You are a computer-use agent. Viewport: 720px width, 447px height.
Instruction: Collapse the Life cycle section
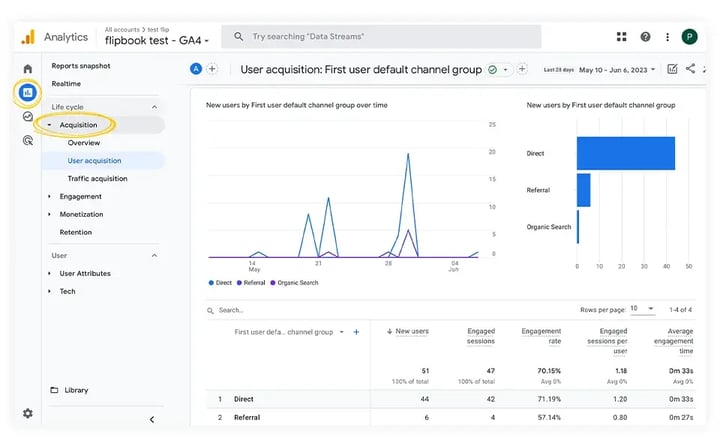(x=154, y=107)
